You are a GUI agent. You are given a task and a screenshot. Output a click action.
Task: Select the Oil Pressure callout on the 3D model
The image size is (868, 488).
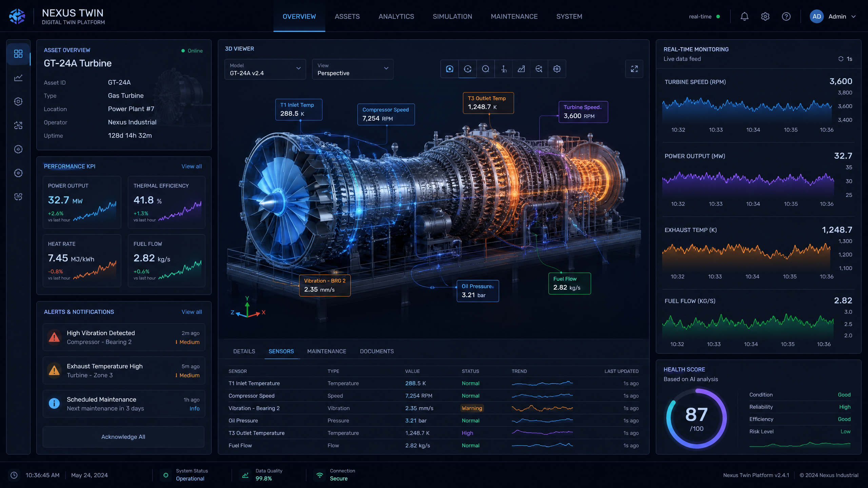click(x=478, y=291)
